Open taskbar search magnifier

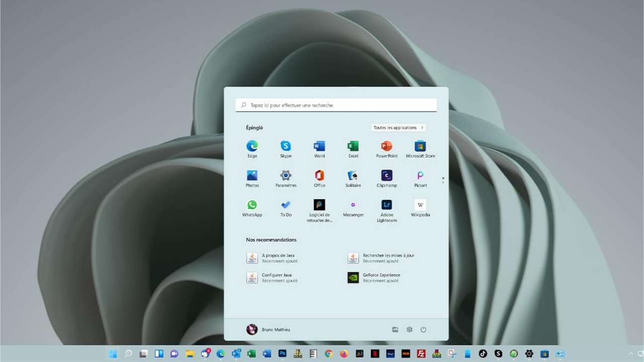(x=128, y=353)
